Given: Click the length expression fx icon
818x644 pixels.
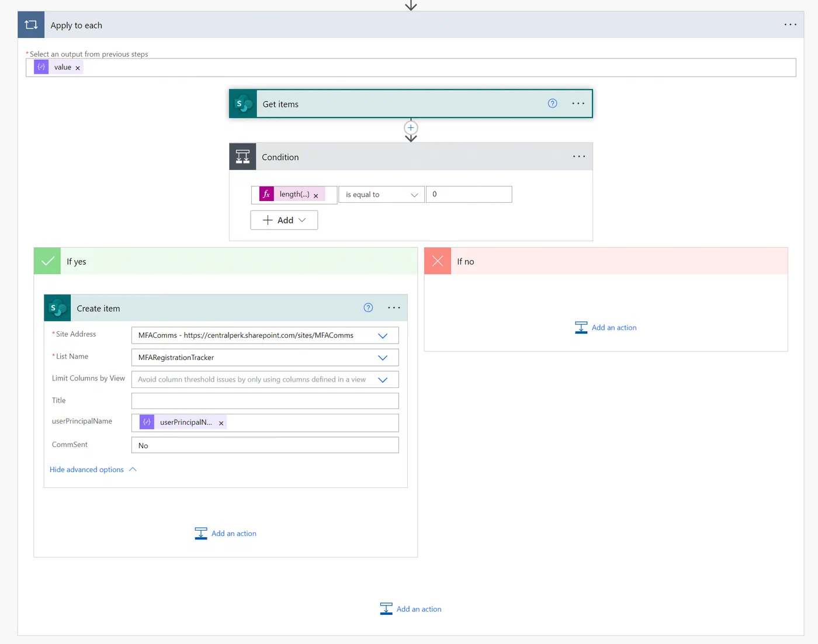Looking at the screenshot, I should tap(266, 194).
